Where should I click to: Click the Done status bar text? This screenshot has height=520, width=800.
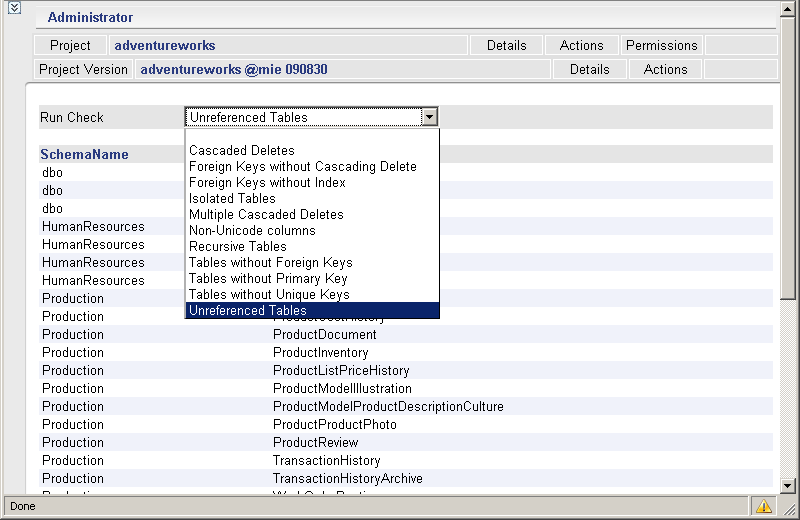[x=22, y=506]
